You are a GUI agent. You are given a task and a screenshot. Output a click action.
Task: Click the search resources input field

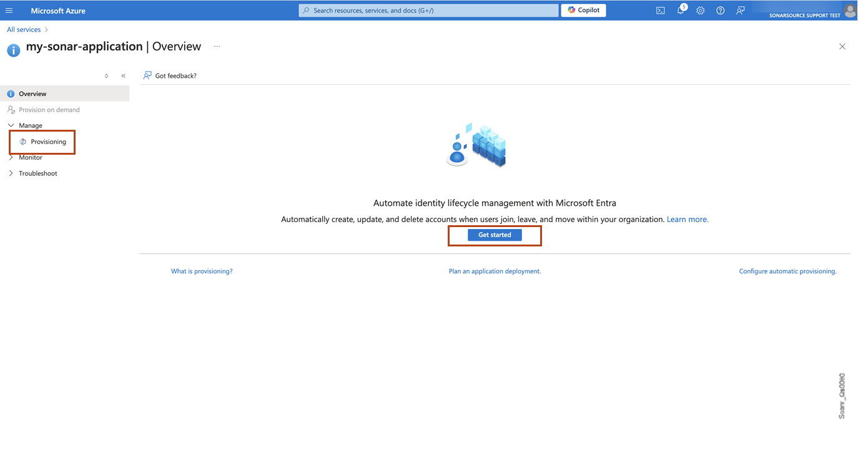pos(428,10)
